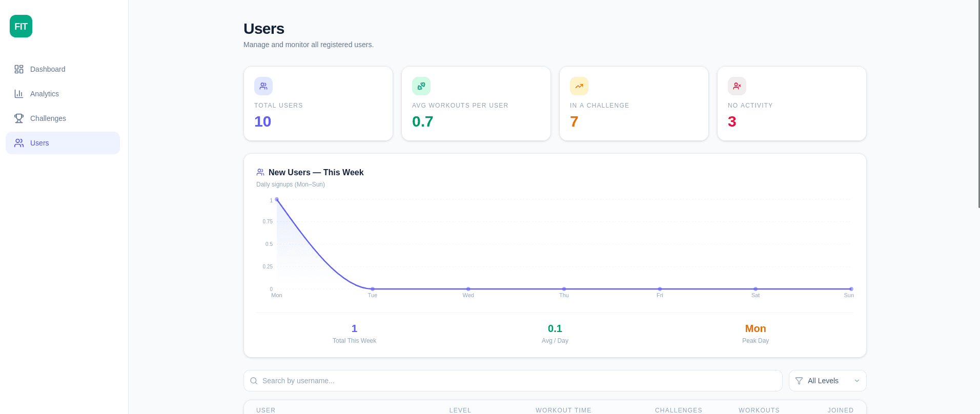Open the All Levels dropdown
Viewport: 980px width, 414px height.
click(x=828, y=381)
